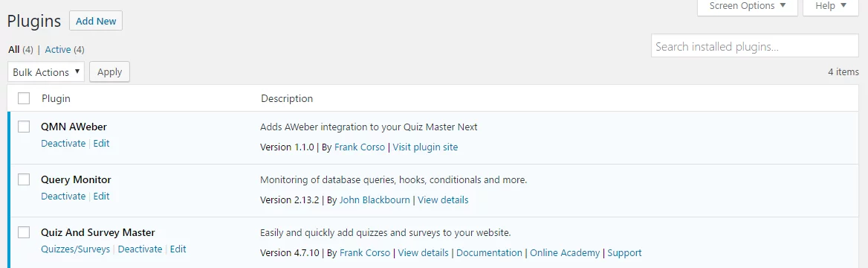Check the Query Monitor plugin checkbox
868x268 pixels.
tap(24, 179)
